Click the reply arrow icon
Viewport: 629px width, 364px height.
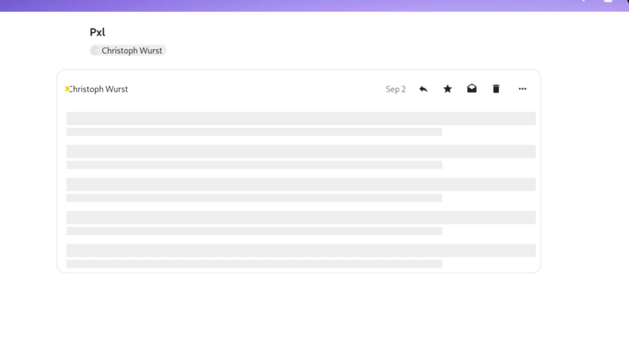click(423, 89)
